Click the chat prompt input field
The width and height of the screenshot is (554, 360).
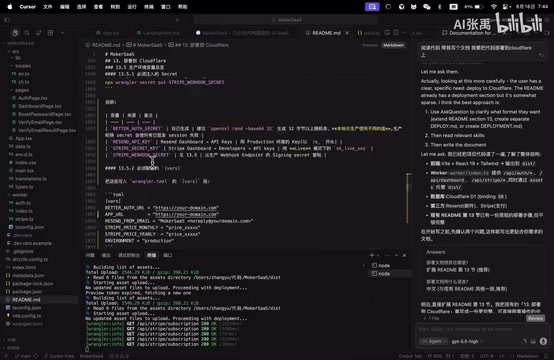coord(483,329)
